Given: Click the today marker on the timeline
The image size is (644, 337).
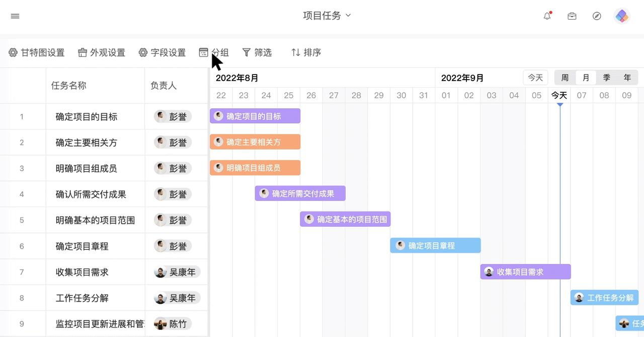Looking at the screenshot, I should pos(559,96).
